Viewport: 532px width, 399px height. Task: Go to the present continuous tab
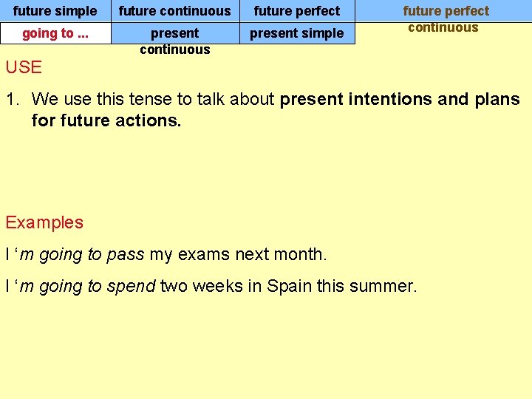coord(175,41)
